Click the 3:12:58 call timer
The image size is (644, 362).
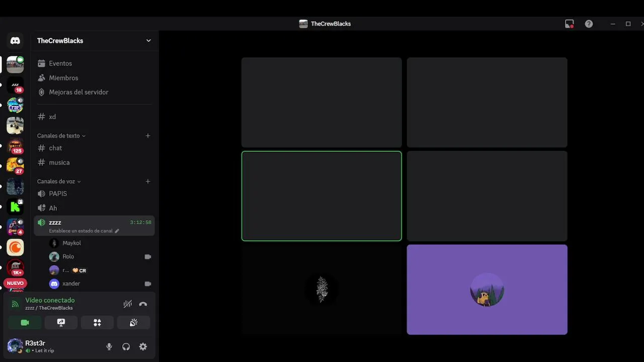click(140, 222)
